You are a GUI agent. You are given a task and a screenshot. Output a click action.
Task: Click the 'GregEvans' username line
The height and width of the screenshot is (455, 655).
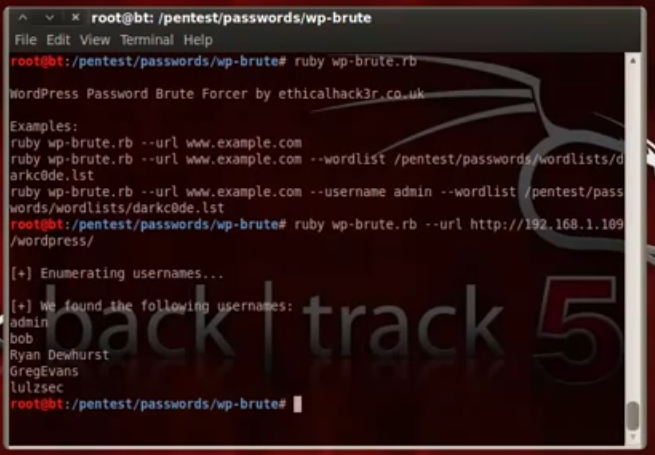click(x=44, y=371)
